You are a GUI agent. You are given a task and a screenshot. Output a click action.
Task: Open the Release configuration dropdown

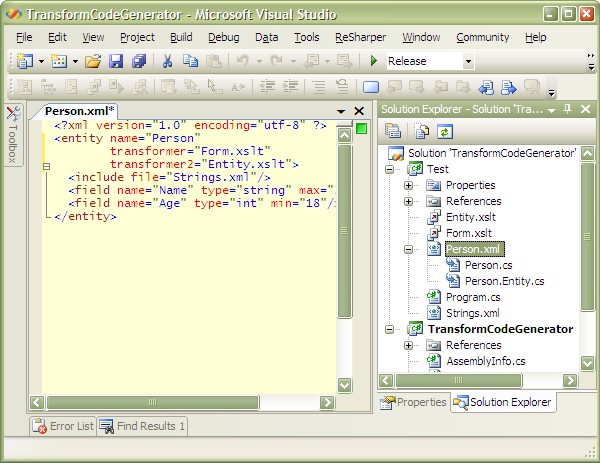468,61
